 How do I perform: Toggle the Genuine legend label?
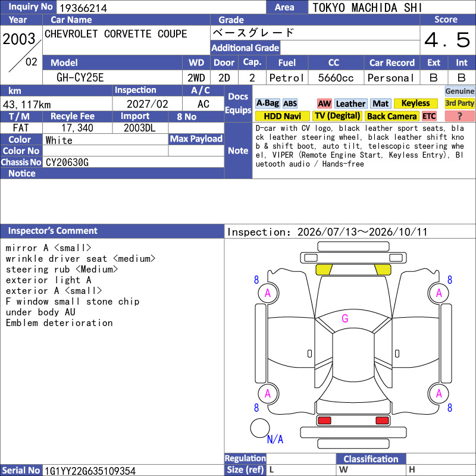(459, 91)
